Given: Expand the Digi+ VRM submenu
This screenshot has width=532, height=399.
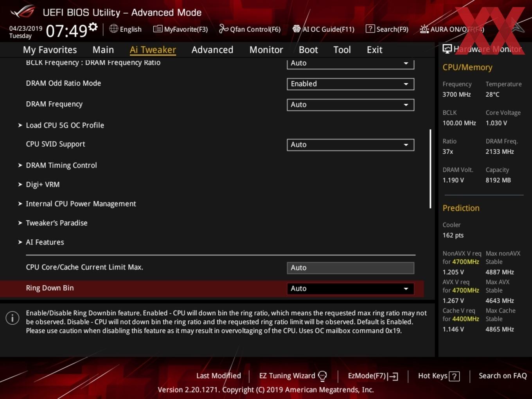Looking at the screenshot, I should tap(43, 184).
